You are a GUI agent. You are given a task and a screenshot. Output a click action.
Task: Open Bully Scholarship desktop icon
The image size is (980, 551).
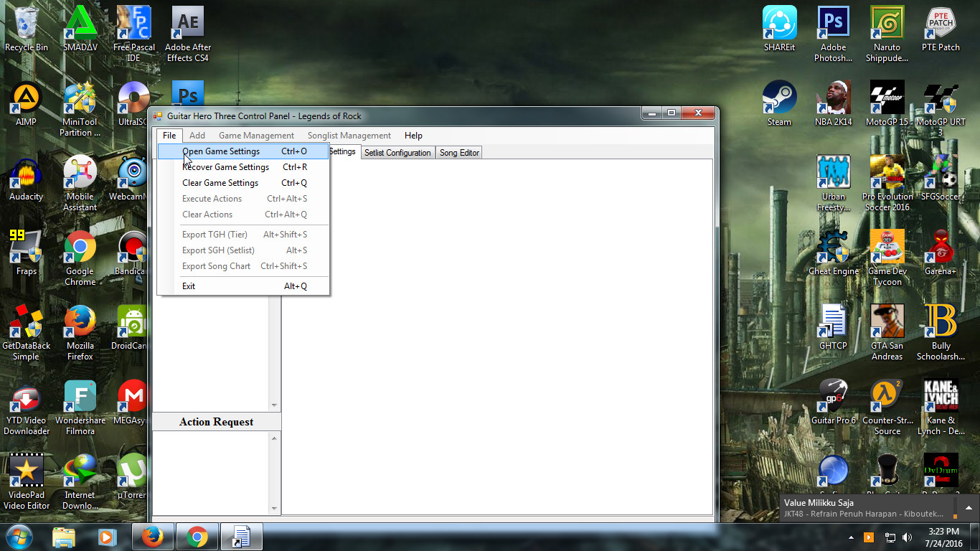click(941, 333)
